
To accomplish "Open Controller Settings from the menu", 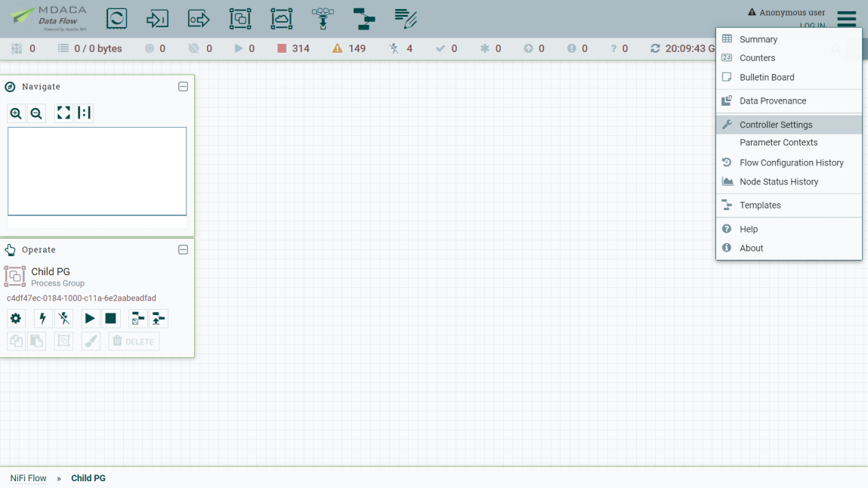I will tap(776, 125).
